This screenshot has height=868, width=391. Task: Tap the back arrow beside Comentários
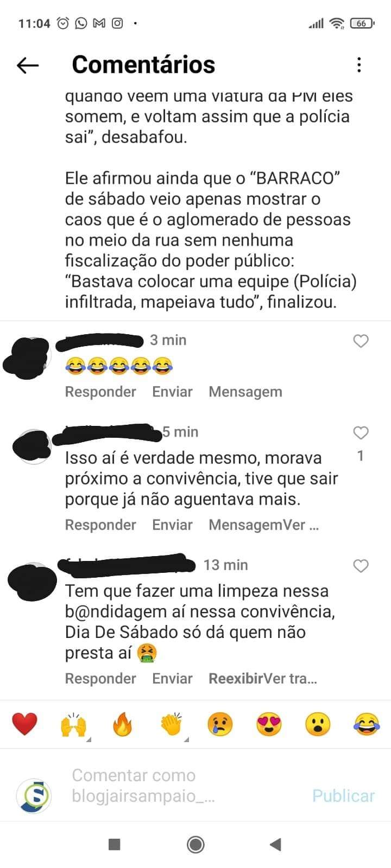(x=28, y=65)
